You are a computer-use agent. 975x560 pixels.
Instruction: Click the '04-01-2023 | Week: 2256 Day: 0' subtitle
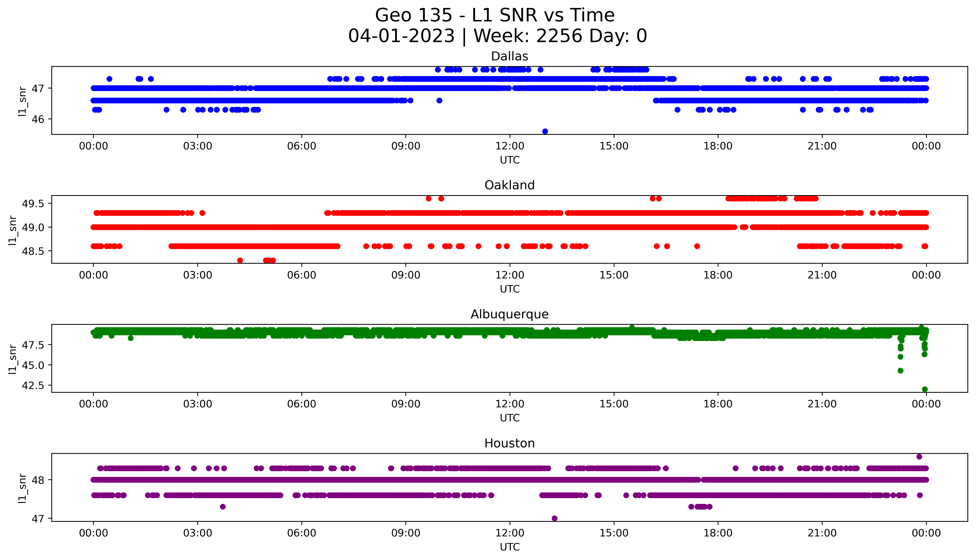point(498,36)
